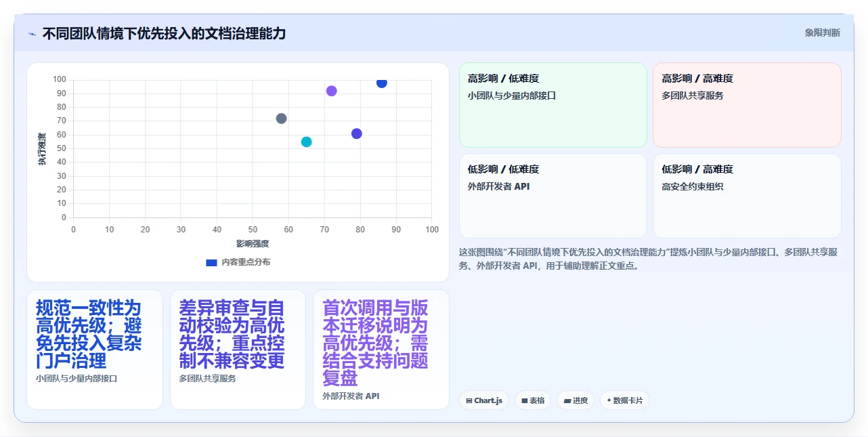Viewport: 868px width, 437px height.
Task: Select the purple scatter point
Action: [332, 91]
